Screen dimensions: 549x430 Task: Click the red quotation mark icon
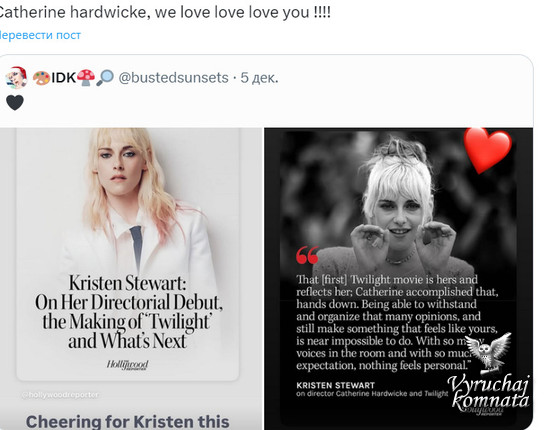coord(307,255)
